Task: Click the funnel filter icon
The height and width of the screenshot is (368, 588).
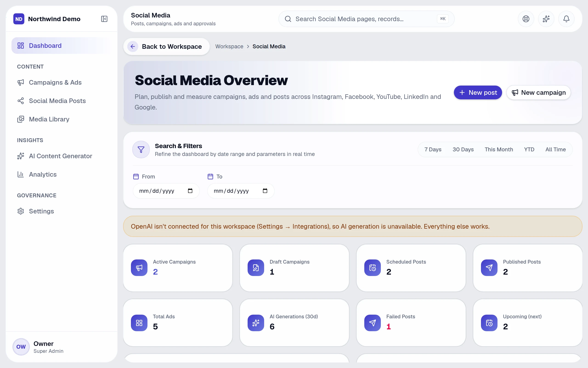Action: click(141, 149)
